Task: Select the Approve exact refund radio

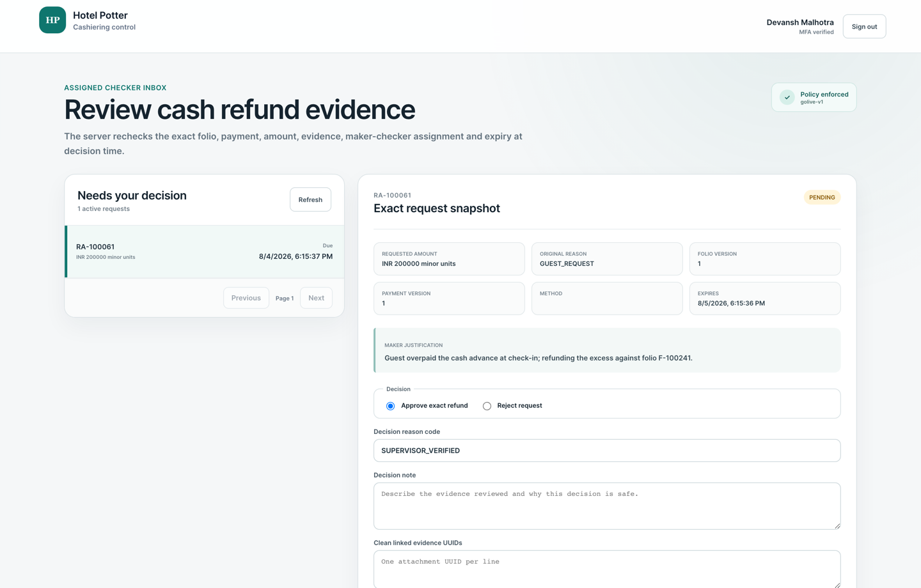Action: tap(390, 406)
